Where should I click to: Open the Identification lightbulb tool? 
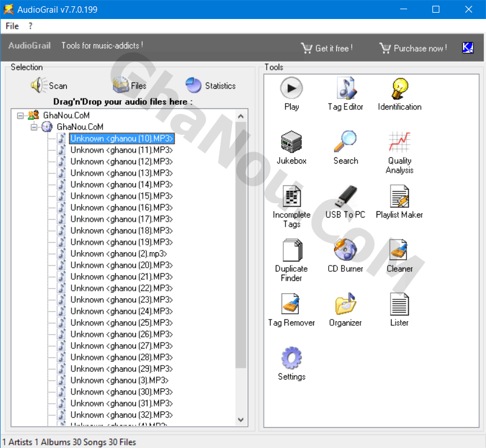[400, 94]
